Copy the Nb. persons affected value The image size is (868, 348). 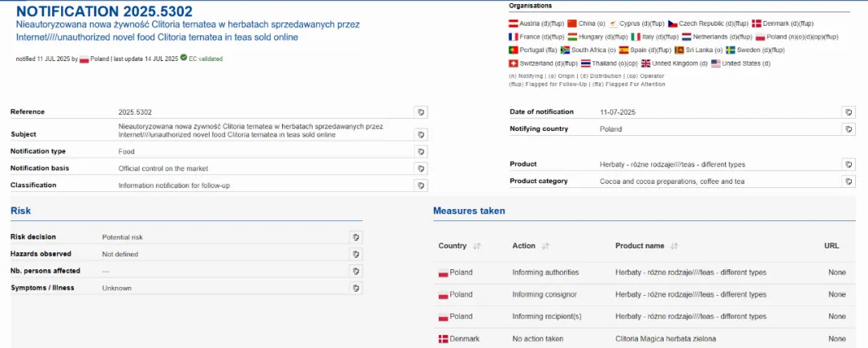[356, 271]
